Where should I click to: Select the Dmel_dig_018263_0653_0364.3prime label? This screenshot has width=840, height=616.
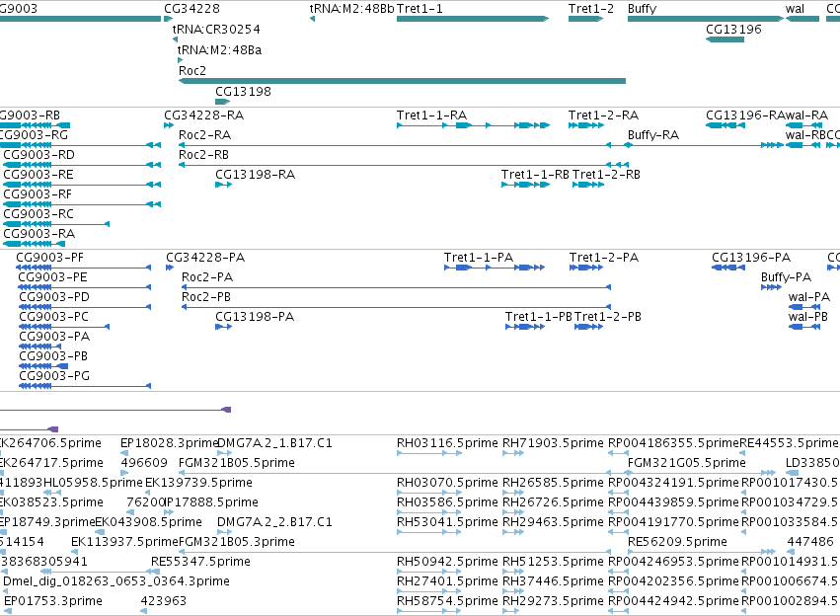(x=116, y=581)
